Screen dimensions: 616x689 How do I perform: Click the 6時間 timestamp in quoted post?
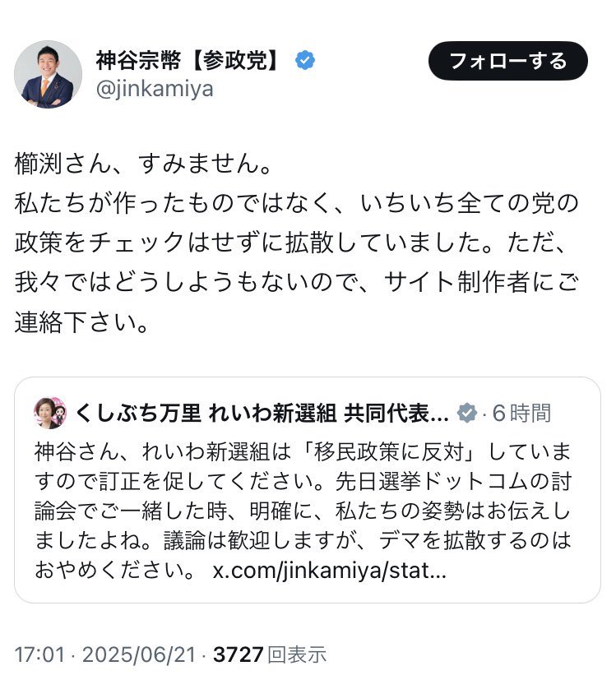(x=521, y=413)
